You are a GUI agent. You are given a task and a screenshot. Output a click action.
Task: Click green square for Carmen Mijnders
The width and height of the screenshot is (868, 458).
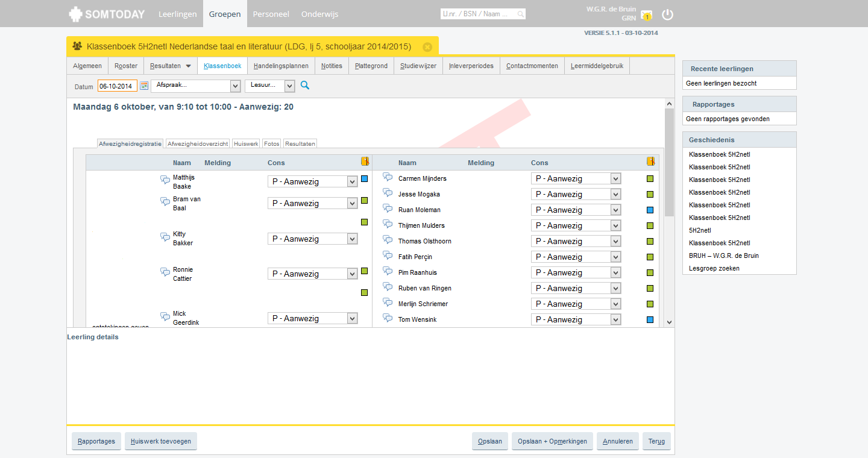click(x=650, y=179)
